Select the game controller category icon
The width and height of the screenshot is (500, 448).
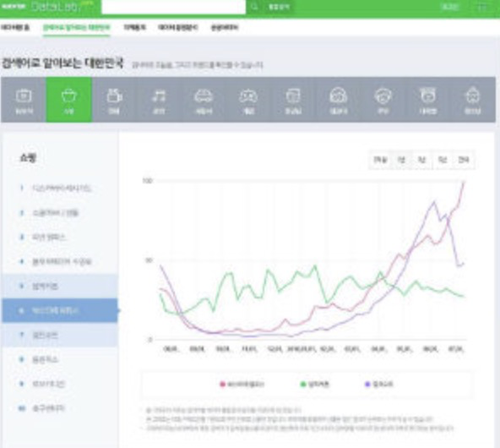tap(248, 100)
